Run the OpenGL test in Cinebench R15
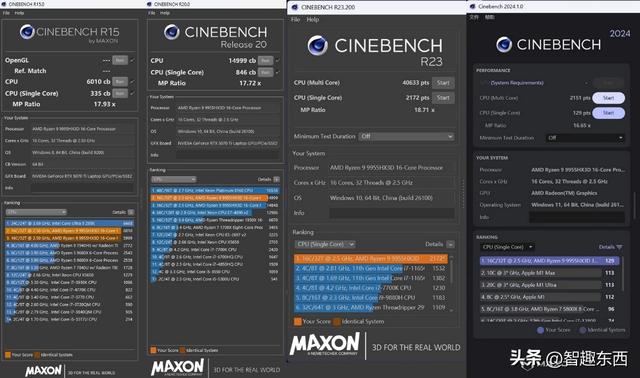Screen dimensions: 640x378 click(x=120, y=60)
